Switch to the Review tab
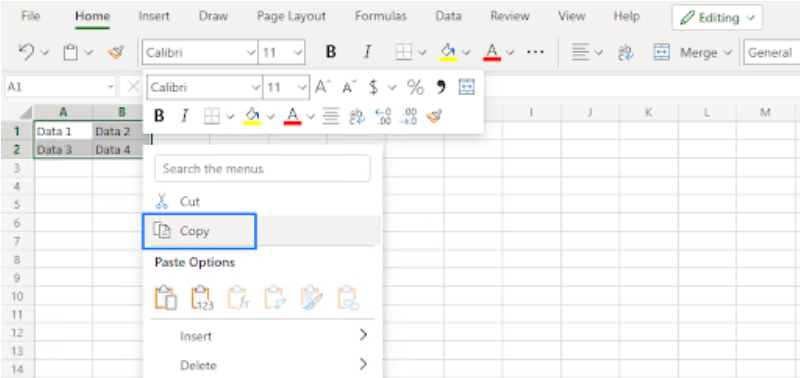 (510, 16)
